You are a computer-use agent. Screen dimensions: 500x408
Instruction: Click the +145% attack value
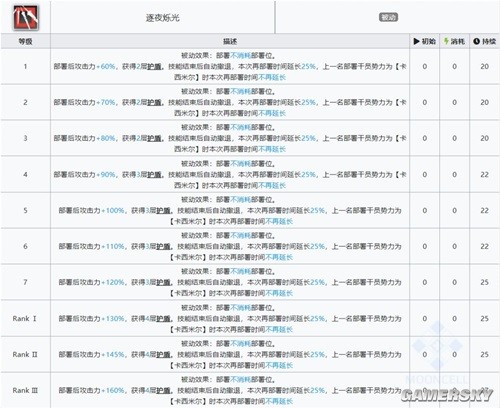113,354
